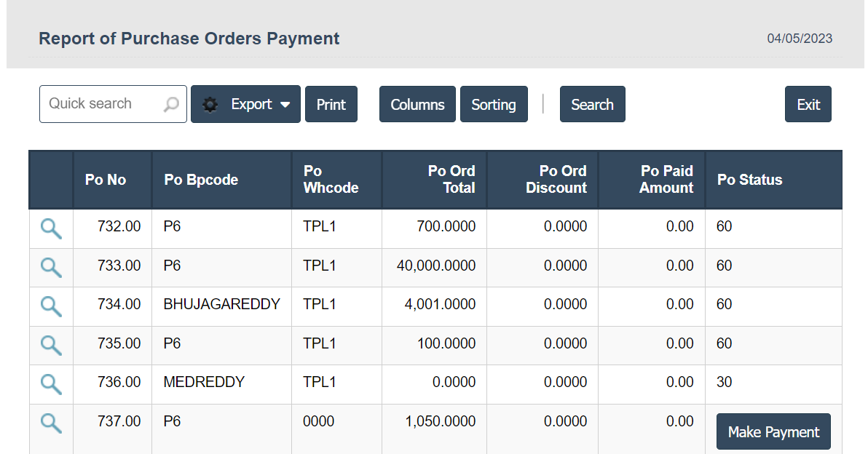The width and height of the screenshot is (868, 454).
Task: Open the magnifier icon on PO 735.00 row
Action: pos(51,345)
